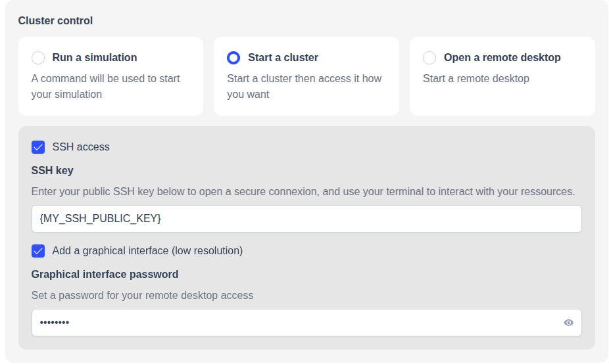609x364 pixels.
Task: Choose the Run a simulation card title
Action: pos(95,57)
